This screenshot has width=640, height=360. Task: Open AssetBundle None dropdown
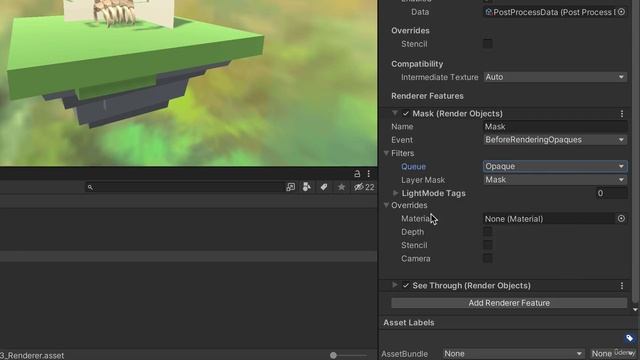513,353
